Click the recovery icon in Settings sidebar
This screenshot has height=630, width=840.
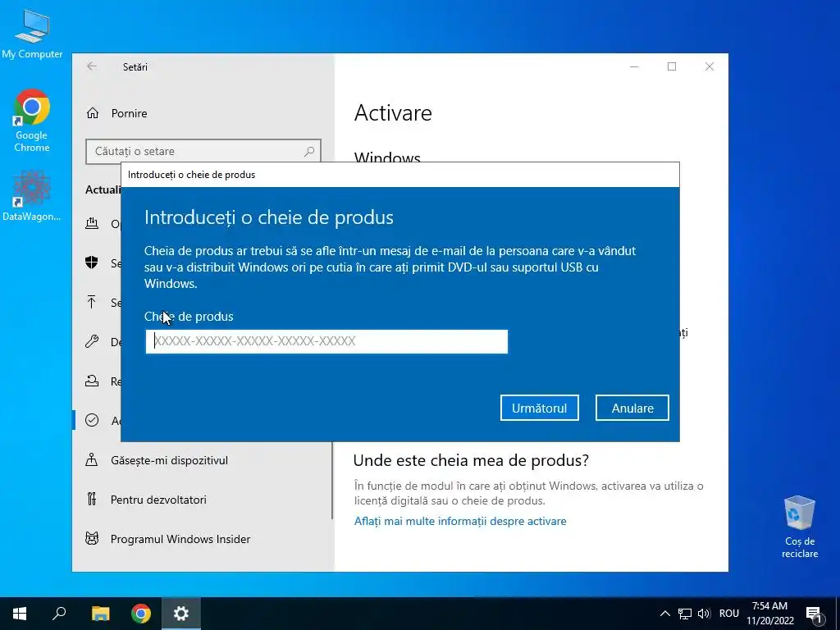click(x=92, y=381)
